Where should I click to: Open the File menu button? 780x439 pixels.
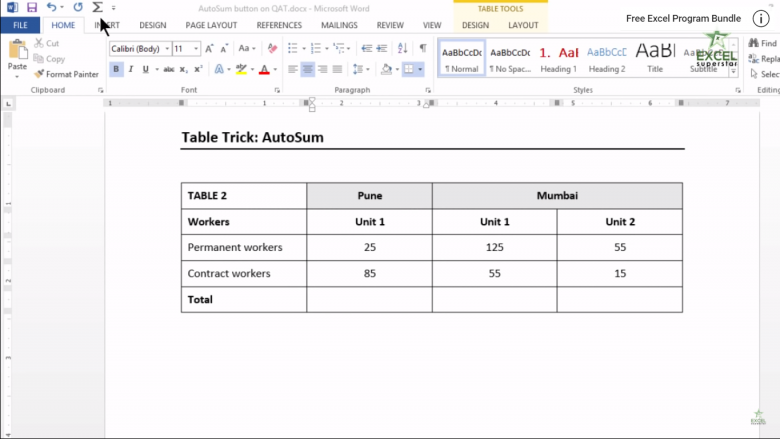tap(20, 25)
